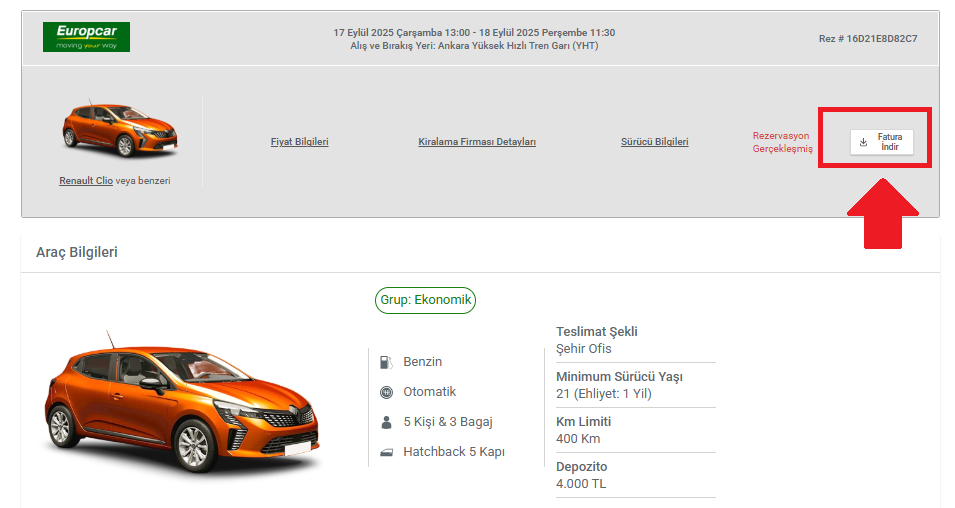The height and width of the screenshot is (508, 955).
Task: Select the reservation number text
Action: tap(868, 39)
